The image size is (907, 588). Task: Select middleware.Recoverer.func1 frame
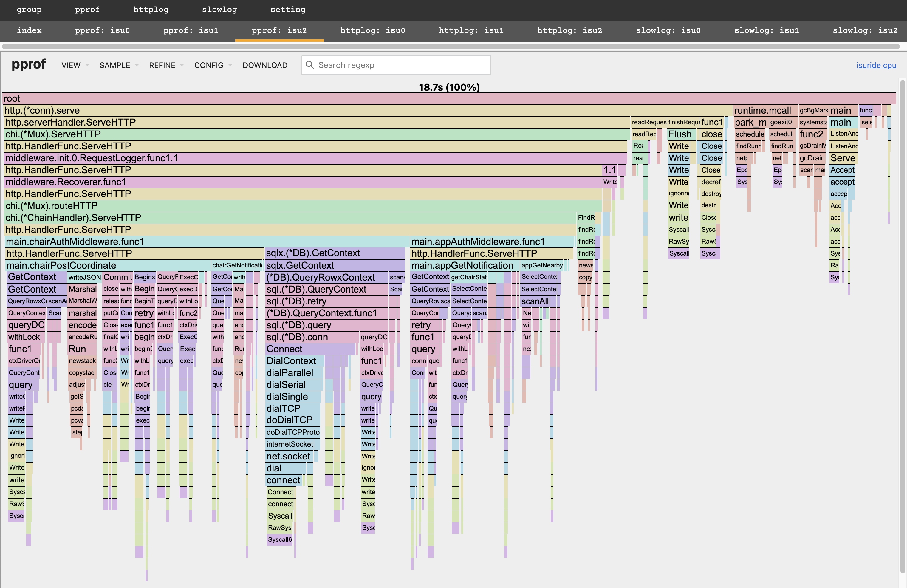(x=303, y=182)
